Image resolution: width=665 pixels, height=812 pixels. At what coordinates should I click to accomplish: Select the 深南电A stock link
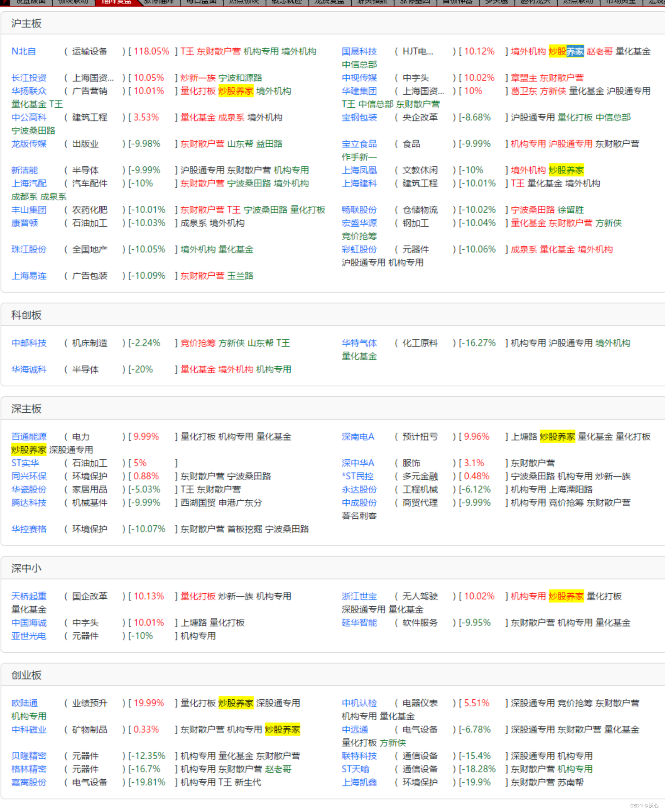pyautogui.click(x=358, y=437)
